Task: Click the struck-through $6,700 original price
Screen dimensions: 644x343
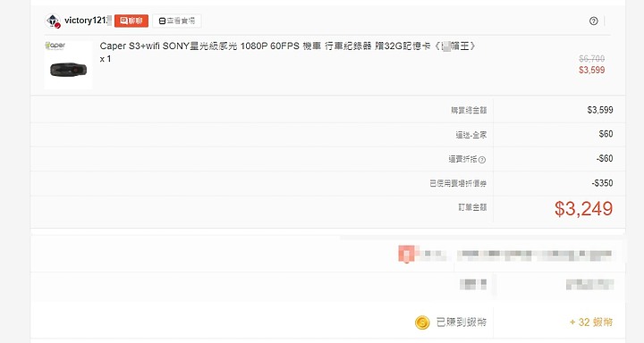Action: pyautogui.click(x=592, y=59)
